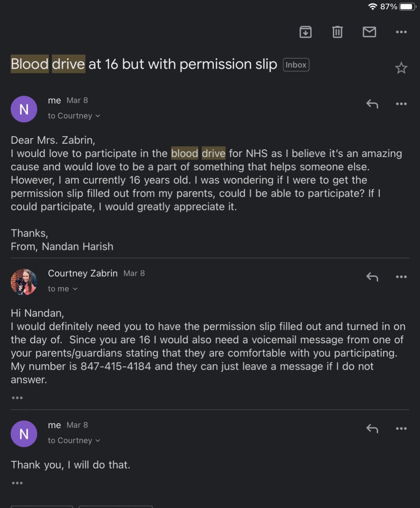Expand recipient details of last message
Image resolution: width=420 pixels, height=508 pixels.
point(74,441)
